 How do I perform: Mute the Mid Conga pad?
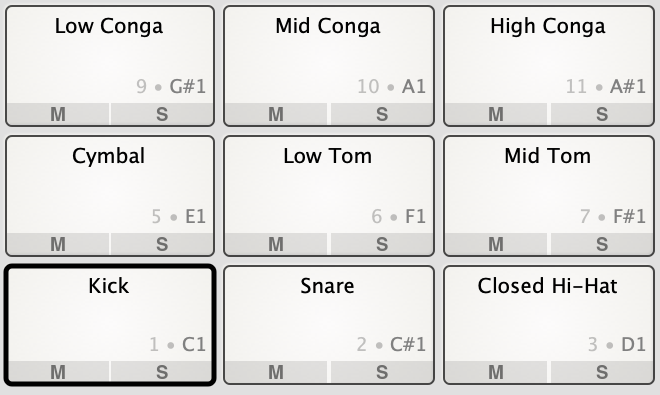click(276, 114)
